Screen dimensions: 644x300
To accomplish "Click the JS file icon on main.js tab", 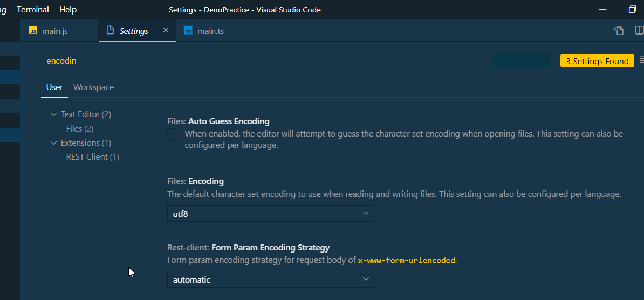I will [x=33, y=31].
